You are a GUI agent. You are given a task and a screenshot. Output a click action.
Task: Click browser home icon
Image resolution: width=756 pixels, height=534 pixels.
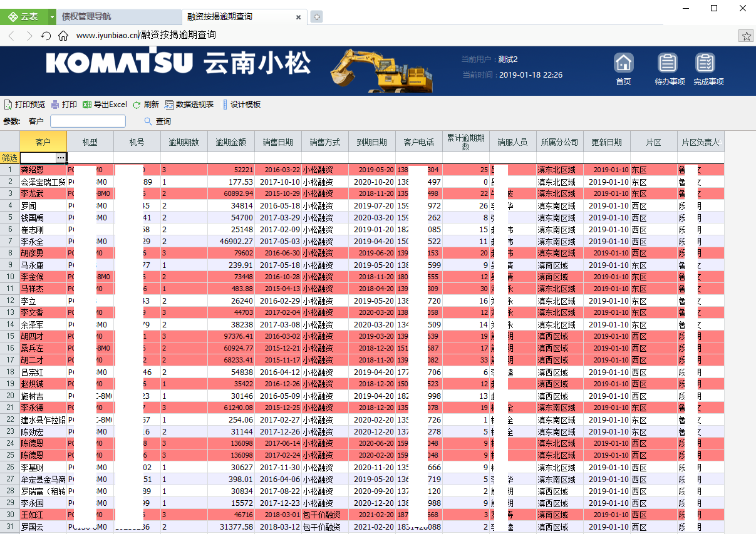63,36
